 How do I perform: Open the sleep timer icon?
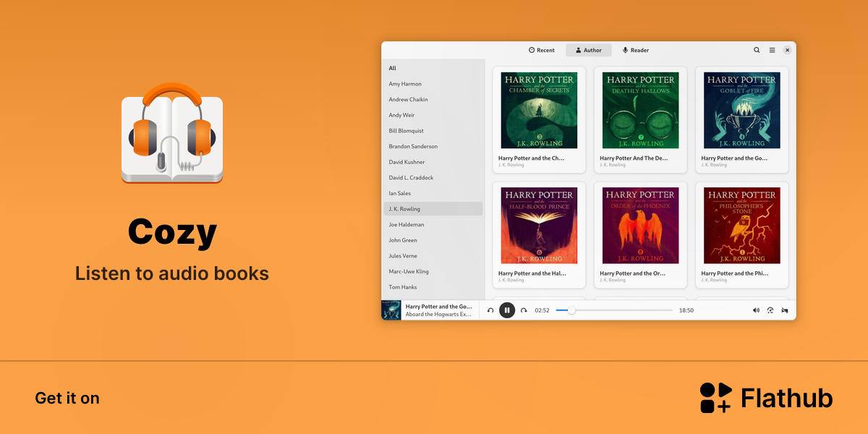click(785, 310)
